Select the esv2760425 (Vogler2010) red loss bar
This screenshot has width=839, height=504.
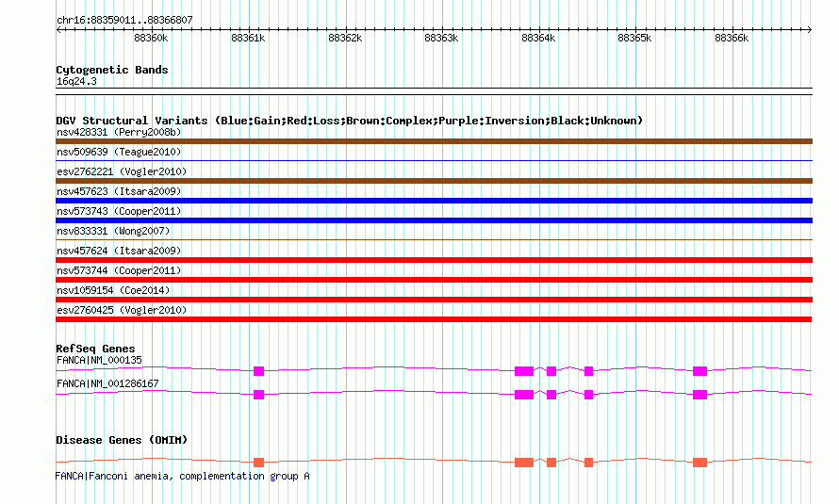click(x=434, y=319)
